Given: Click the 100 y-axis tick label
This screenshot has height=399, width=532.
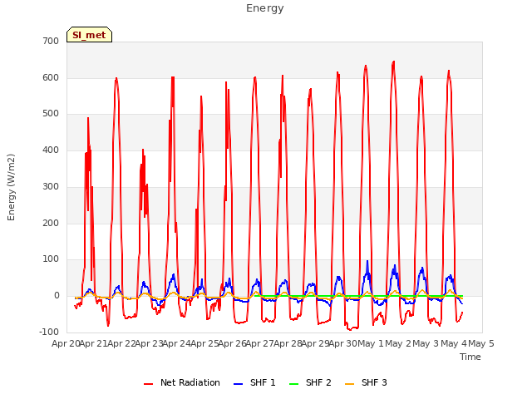Looking at the screenshot, I should pos(51,259).
